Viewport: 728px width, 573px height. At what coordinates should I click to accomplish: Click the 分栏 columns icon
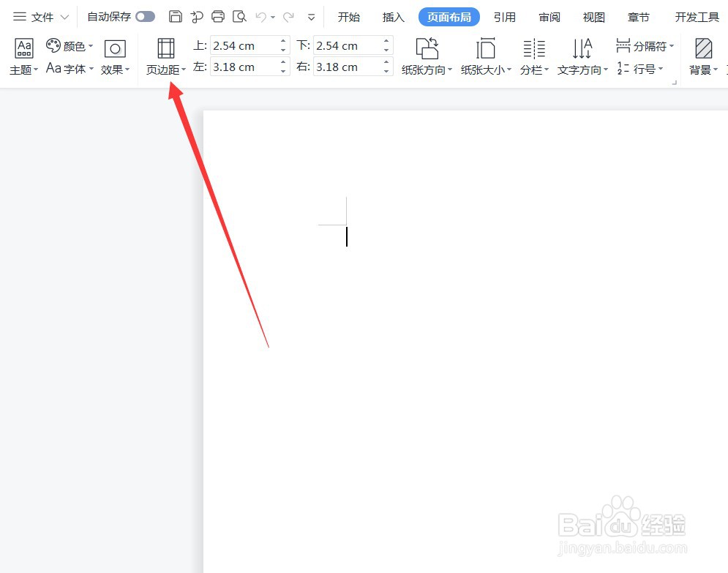(x=534, y=48)
